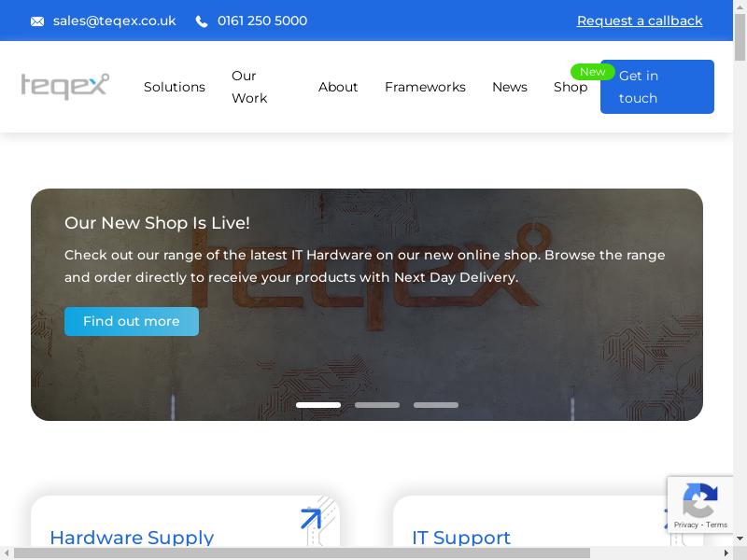Visit the Shop page
The height and width of the screenshot is (560, 747).
[x=570, y=87]
